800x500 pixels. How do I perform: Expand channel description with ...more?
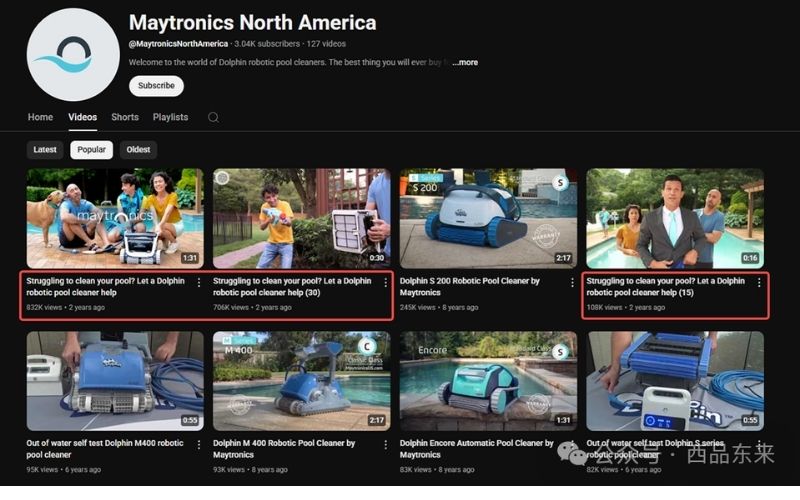point(465,62)
